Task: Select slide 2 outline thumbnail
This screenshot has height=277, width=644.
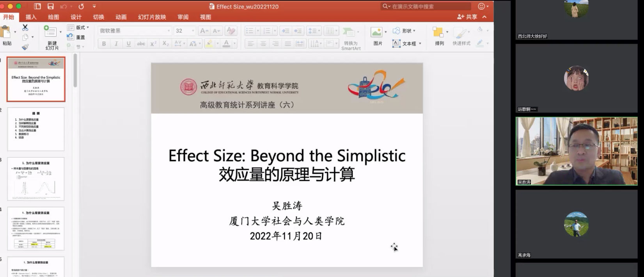Action: point(36,129)
